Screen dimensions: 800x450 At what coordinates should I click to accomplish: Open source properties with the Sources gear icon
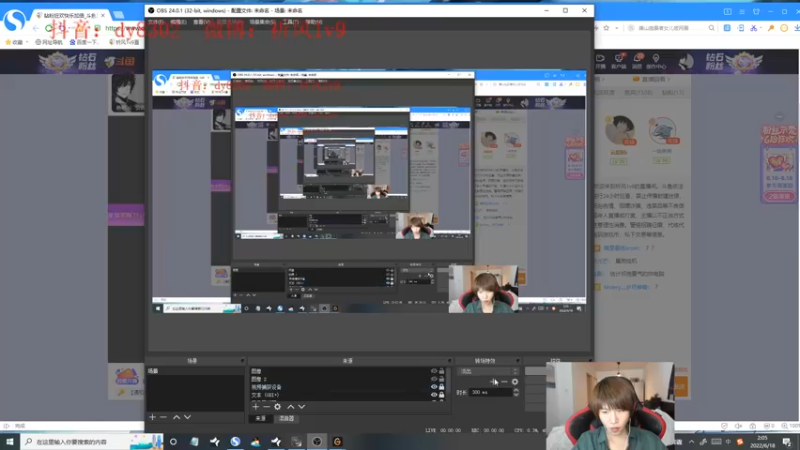click(x=278, y=407)
